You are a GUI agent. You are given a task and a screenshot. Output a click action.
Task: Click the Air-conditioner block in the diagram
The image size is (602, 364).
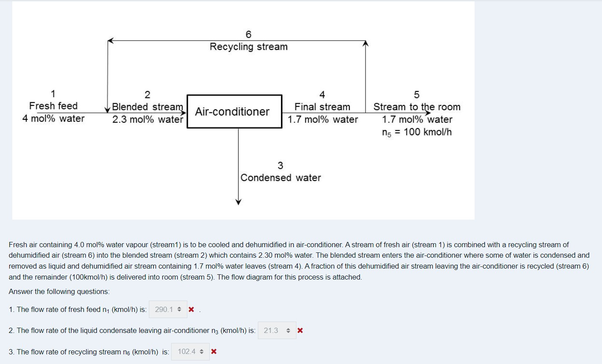pos(235,112)
